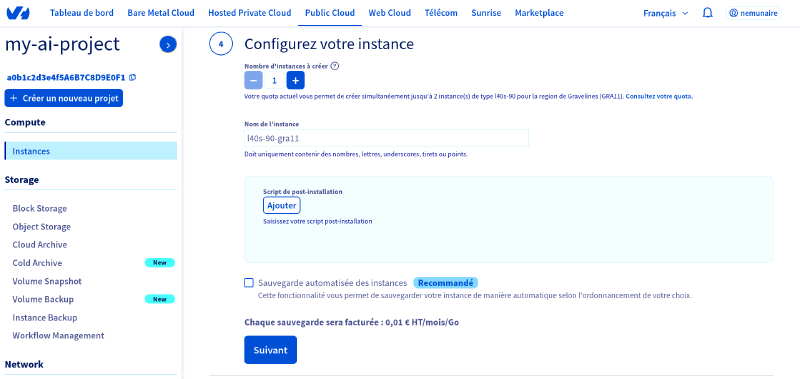Click the Configurez votre instance heading
Screen dimensions: 800x379
coord(329,44)
